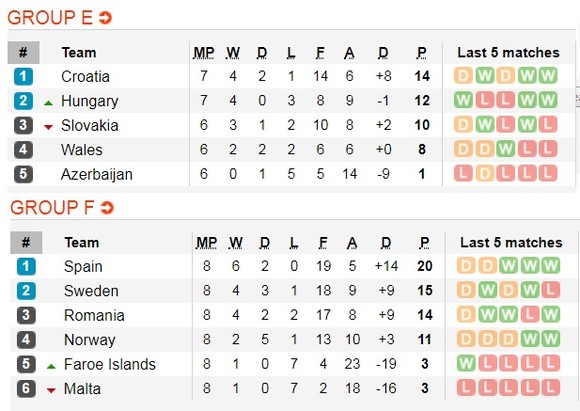Click Croatia's most recent W result badge

(x=548, y=76)
